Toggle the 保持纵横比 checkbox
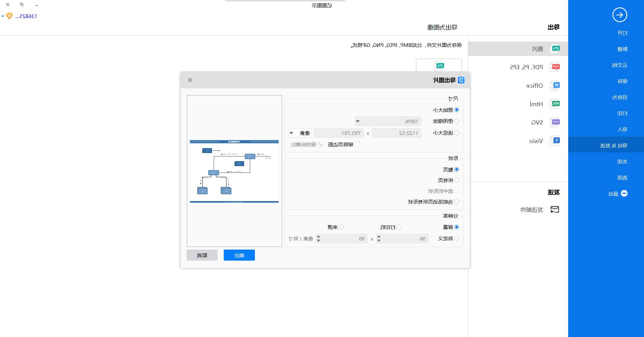644x337 pixels. (321, 145)
